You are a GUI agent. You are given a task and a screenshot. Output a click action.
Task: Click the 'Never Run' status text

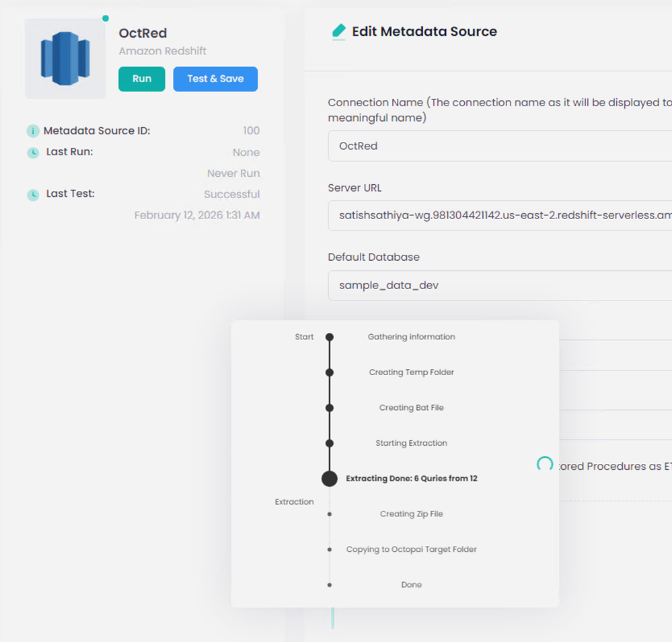233,173
